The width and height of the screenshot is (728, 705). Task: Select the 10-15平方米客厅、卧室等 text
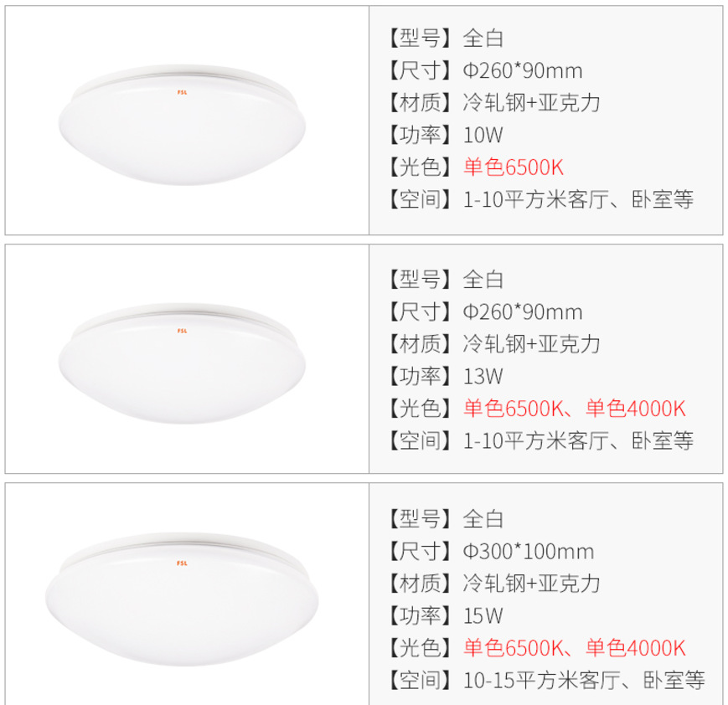(x=583, y=680)
